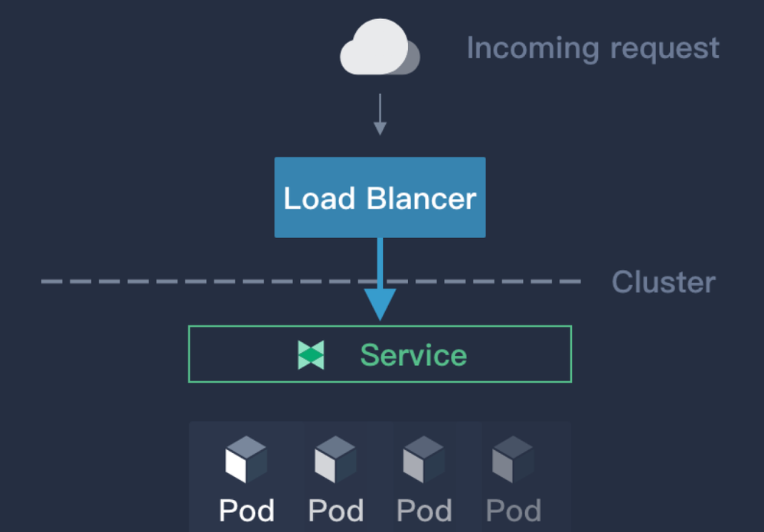The image size is (764, 532).
Task: Click the left end of the dashed cluster line
Action: (51, 282)
